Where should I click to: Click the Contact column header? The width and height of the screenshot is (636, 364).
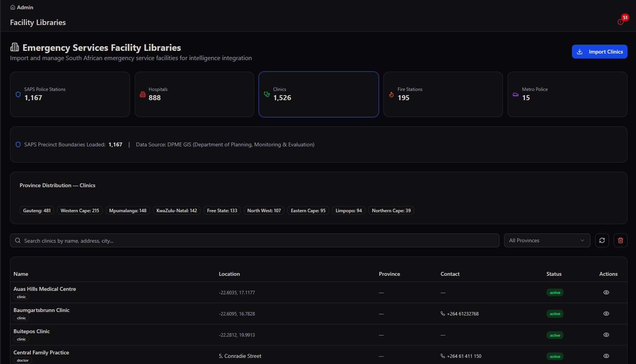[450, 274]
